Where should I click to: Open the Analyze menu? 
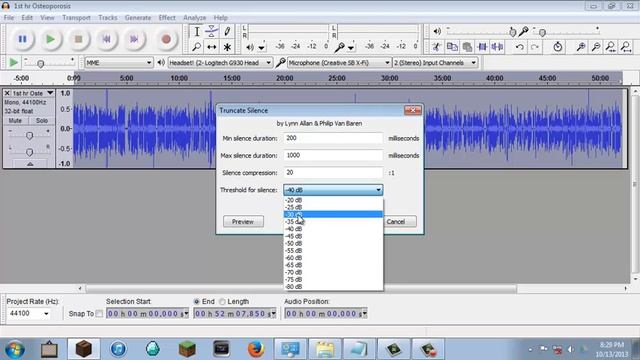[194, 18]
